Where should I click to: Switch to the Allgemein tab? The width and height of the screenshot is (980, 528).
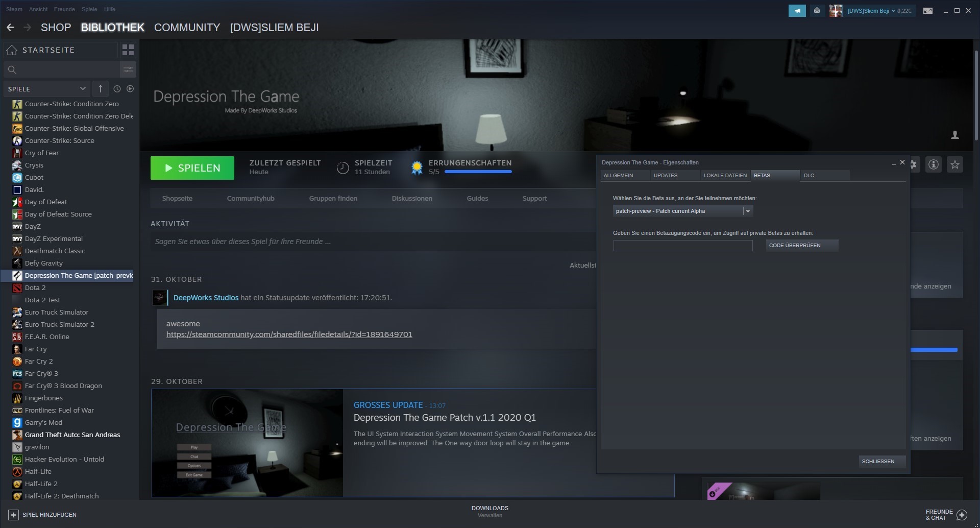click(625, 175)
